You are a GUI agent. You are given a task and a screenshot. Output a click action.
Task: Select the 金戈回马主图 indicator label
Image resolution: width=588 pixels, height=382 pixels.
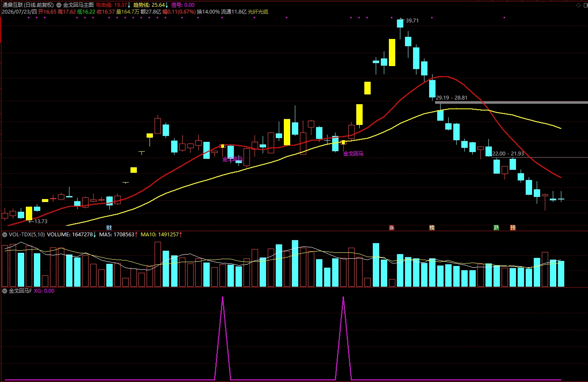[78, 5]
